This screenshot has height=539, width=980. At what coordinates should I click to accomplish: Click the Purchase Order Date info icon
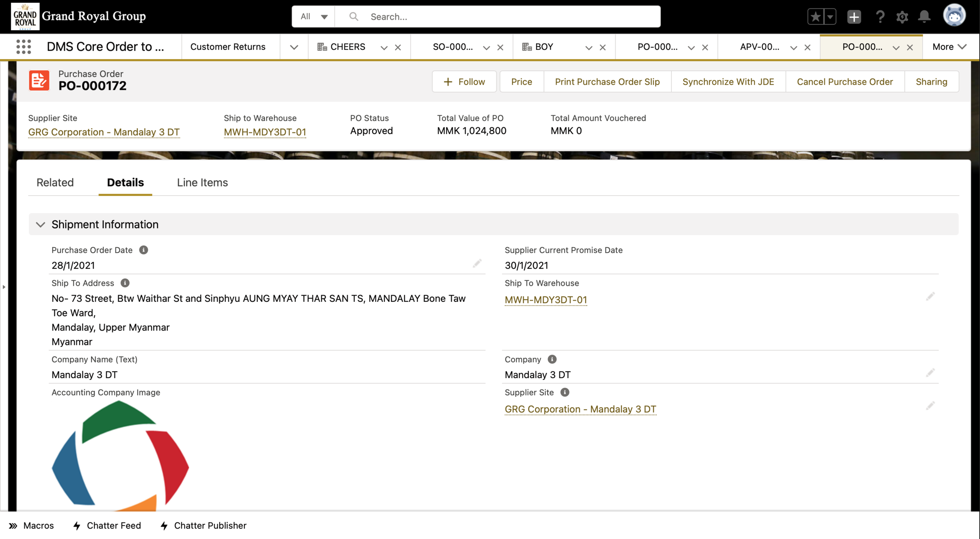tap(144, 250)
